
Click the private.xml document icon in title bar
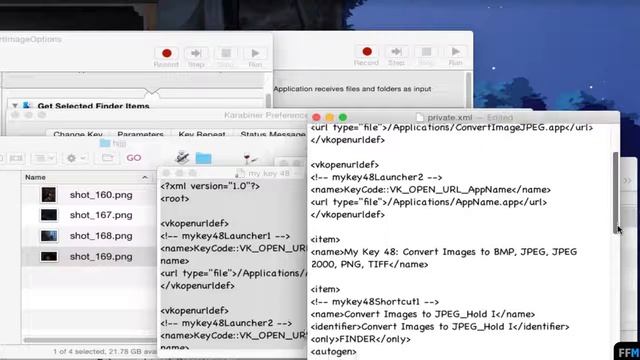click(x=420, y=118)
